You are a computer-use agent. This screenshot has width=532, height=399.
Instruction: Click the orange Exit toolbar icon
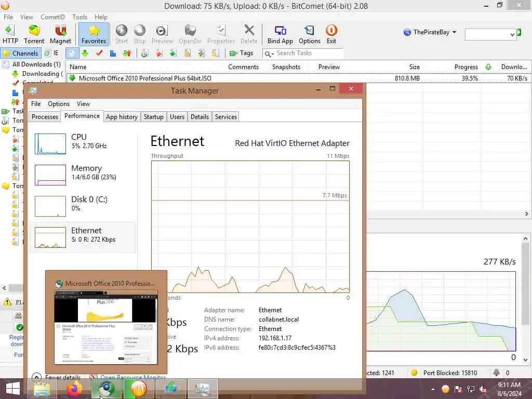(x=331, y=34)
